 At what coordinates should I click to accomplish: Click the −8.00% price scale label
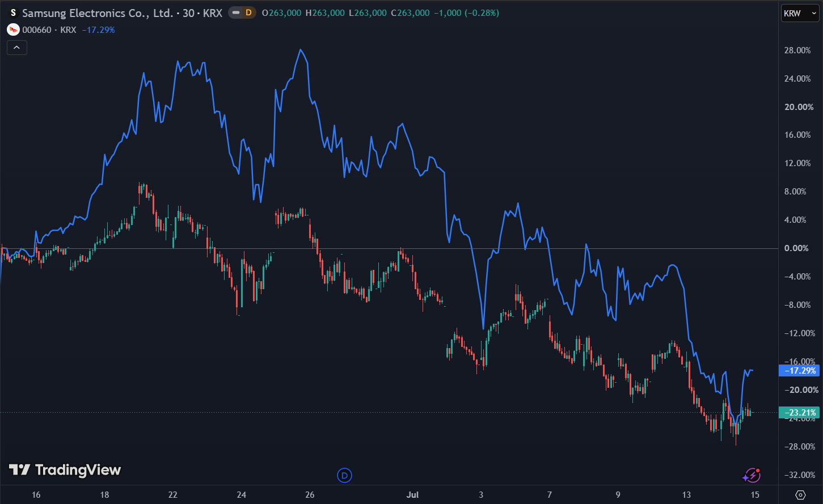pyautogui.click(x=796, y=305)
